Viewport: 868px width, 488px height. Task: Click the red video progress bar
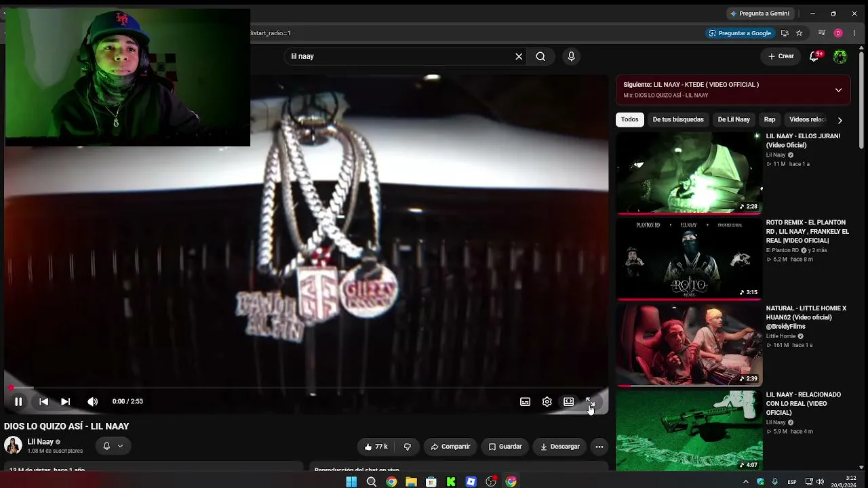click(x=306, y=388)
